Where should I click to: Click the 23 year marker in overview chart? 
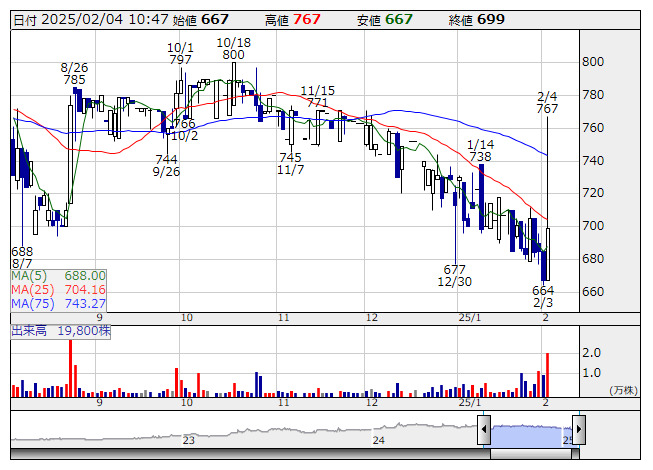tap(189, 440)
